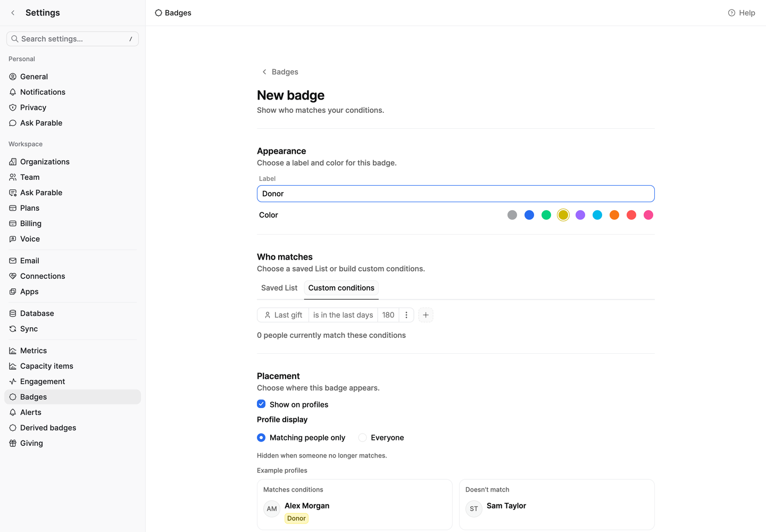The image size is (766, 532).
Task: Click the back arrow next to Settings
Action: [x=13, y=13]
